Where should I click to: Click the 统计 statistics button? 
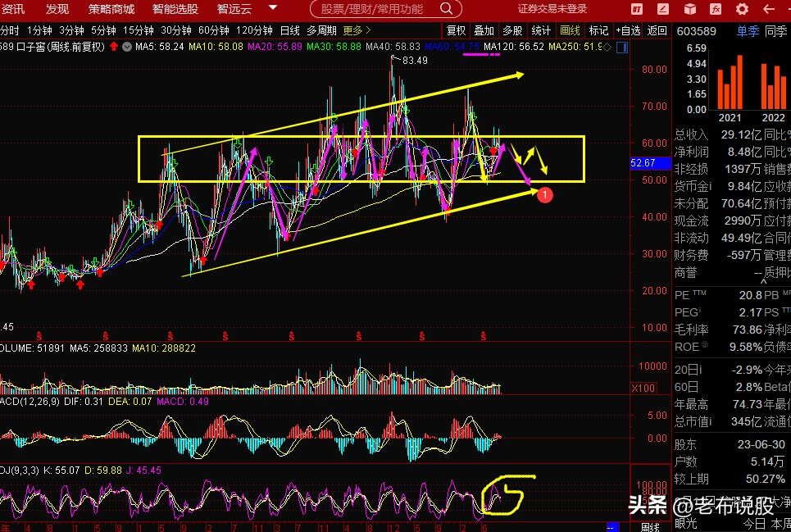541,31
